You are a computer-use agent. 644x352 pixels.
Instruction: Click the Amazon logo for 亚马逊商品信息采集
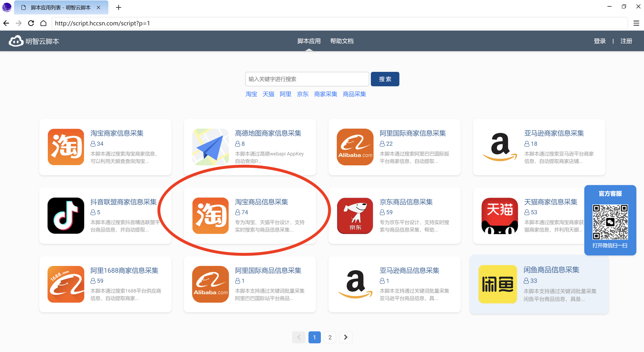click(355, 284)
